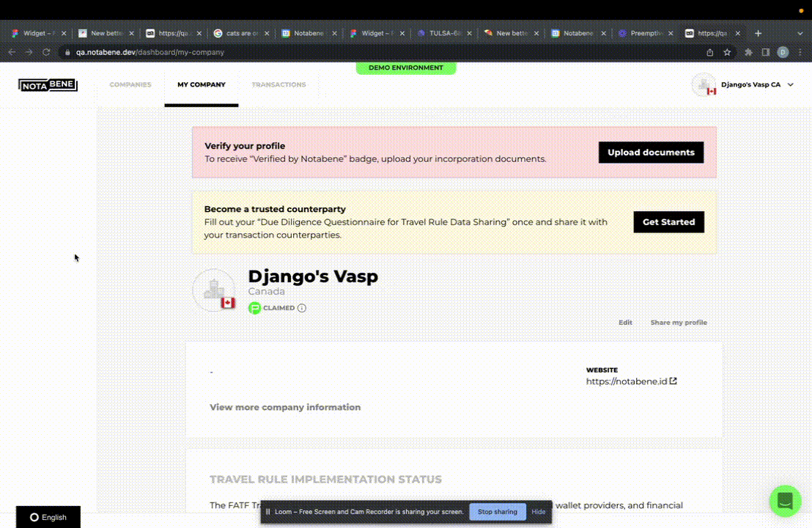
Task: Bookmark this page with star icon
Action: click(x=727, y=52)
